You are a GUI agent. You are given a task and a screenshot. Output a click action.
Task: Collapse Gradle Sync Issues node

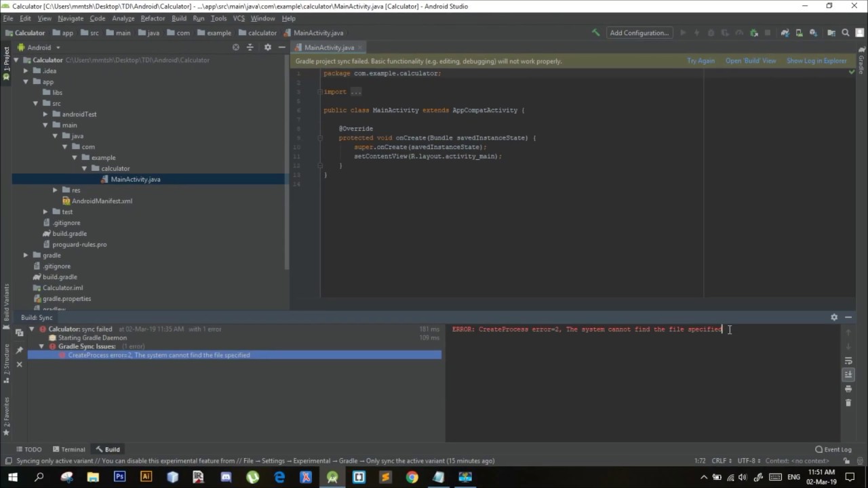(x=41, y=346)
